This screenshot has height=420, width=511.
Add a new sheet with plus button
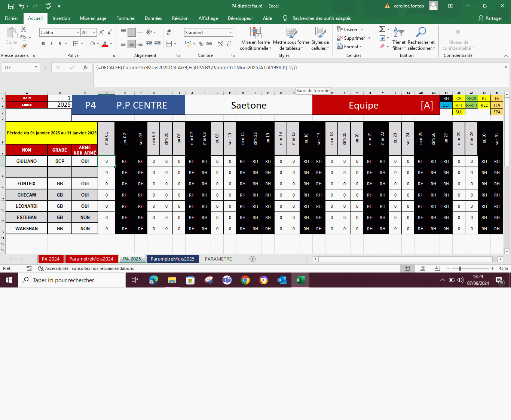pyautogui.click(x=253, y=259)
